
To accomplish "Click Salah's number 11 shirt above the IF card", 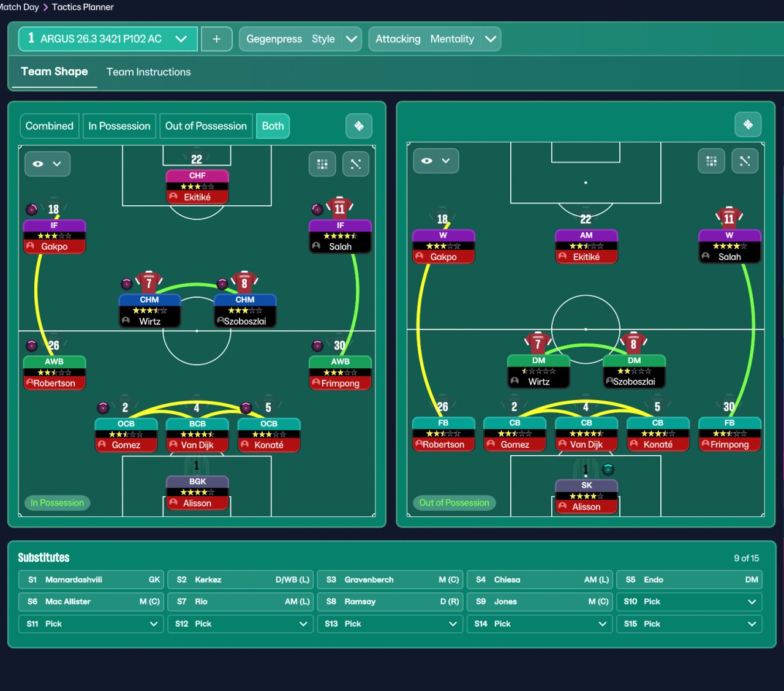I will 340,208.
